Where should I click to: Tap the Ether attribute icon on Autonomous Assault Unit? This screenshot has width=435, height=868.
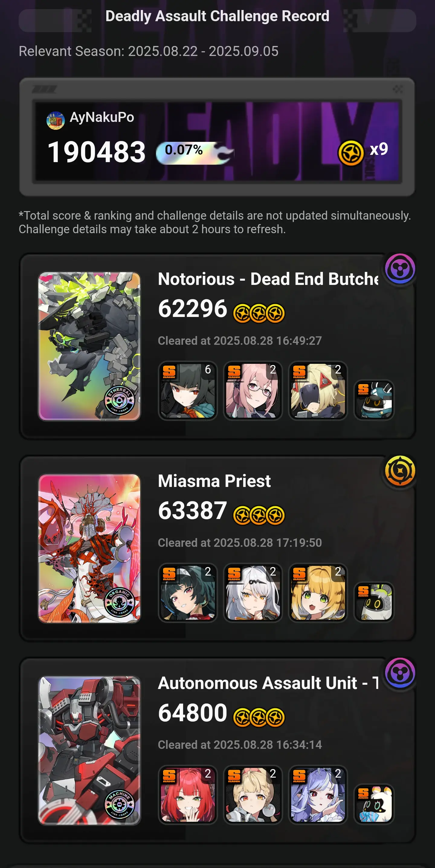coord(400,673)
